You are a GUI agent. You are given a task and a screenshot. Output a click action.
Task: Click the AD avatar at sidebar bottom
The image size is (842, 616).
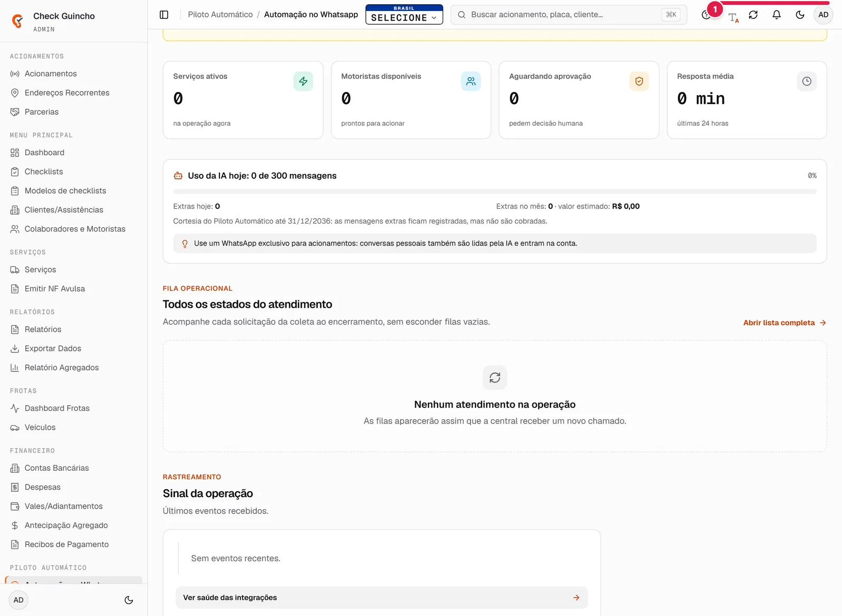18,600
